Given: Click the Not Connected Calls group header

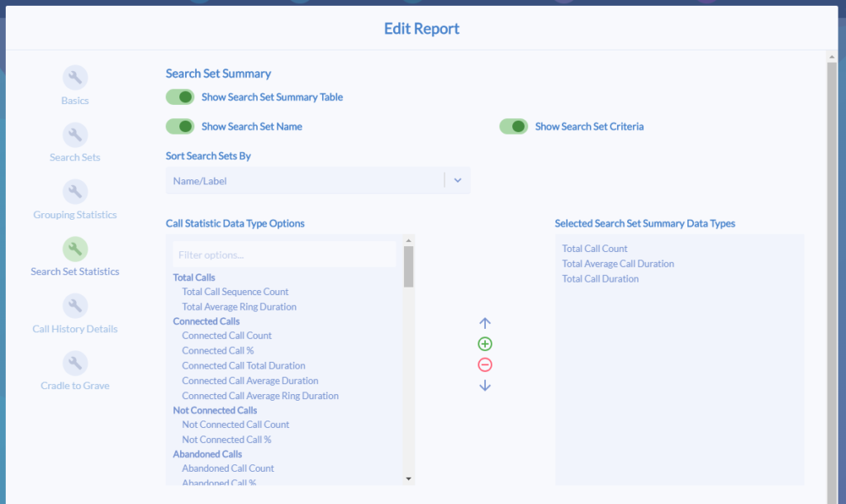Looking at the screenshot, I should [215, 410].
